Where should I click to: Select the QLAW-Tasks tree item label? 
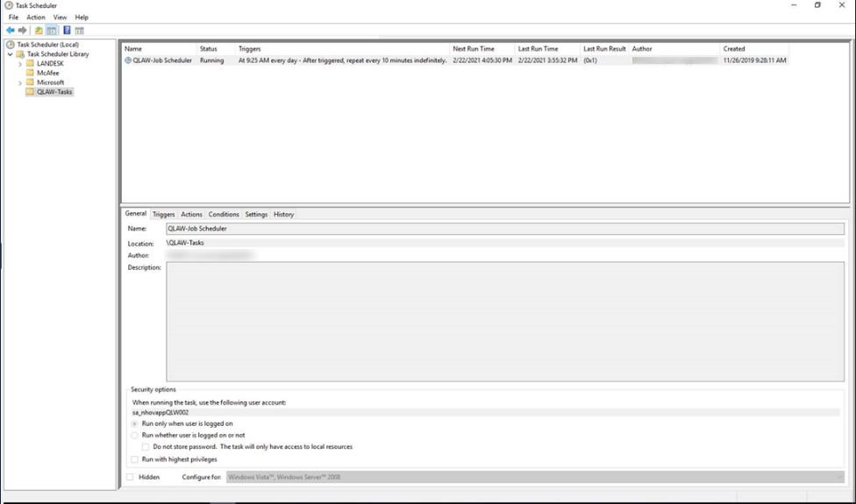click(54, 92)
